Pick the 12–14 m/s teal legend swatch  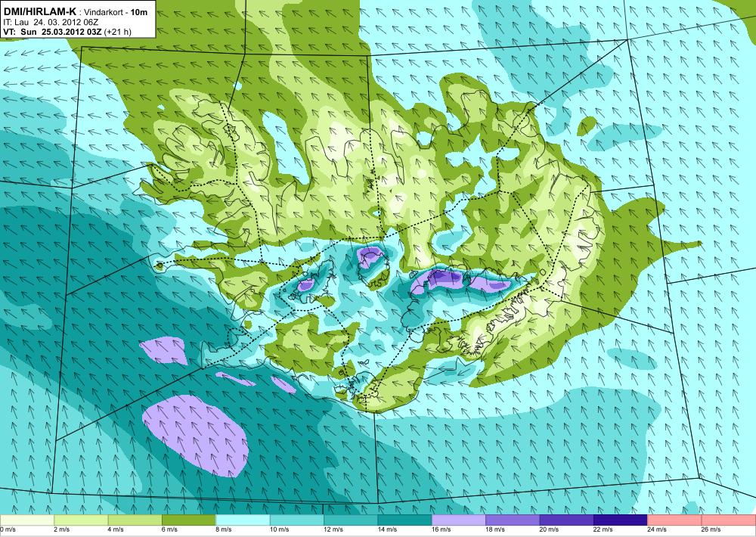coord(351,520)
